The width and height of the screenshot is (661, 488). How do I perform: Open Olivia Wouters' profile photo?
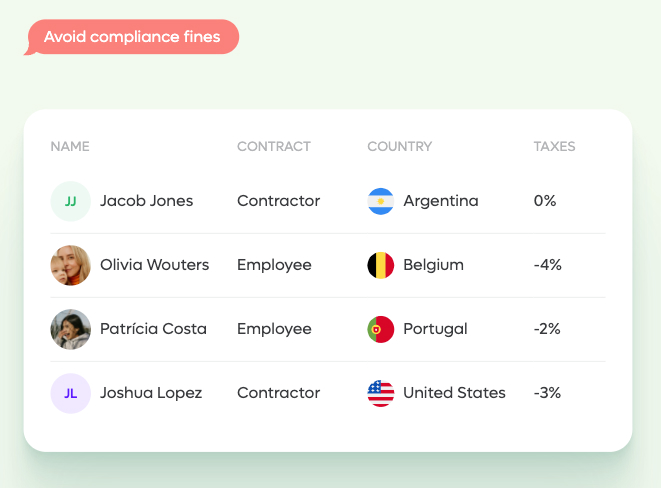tap(71, 265)
